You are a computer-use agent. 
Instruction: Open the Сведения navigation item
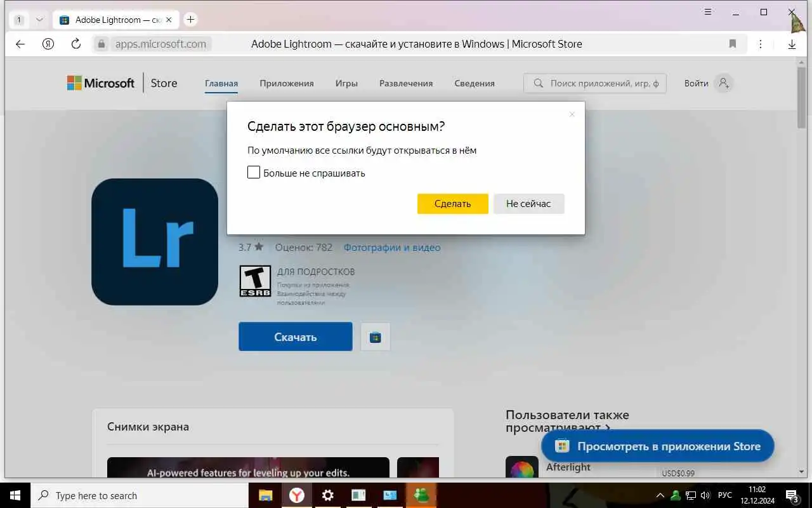click(x=475, y=83)
